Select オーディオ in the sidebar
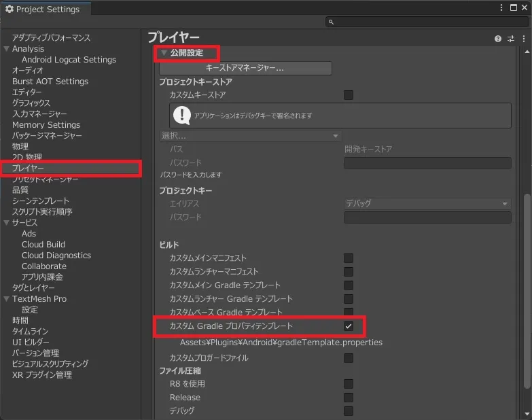The image size is (532, 420). point(28,71)
